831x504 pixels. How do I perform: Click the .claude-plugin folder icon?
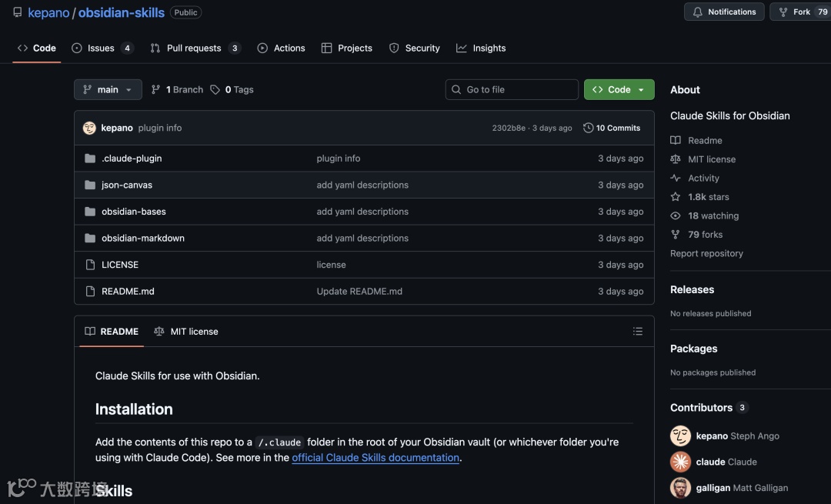click(90, 159)
